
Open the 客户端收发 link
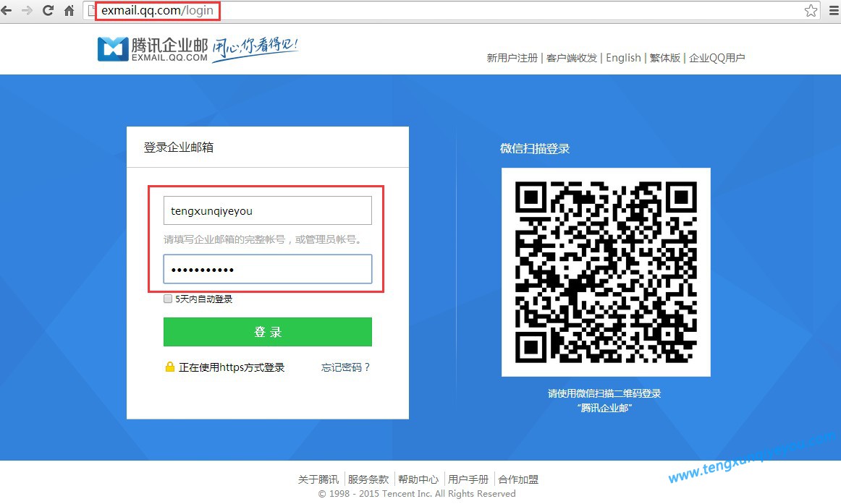(x=572, y=58)
